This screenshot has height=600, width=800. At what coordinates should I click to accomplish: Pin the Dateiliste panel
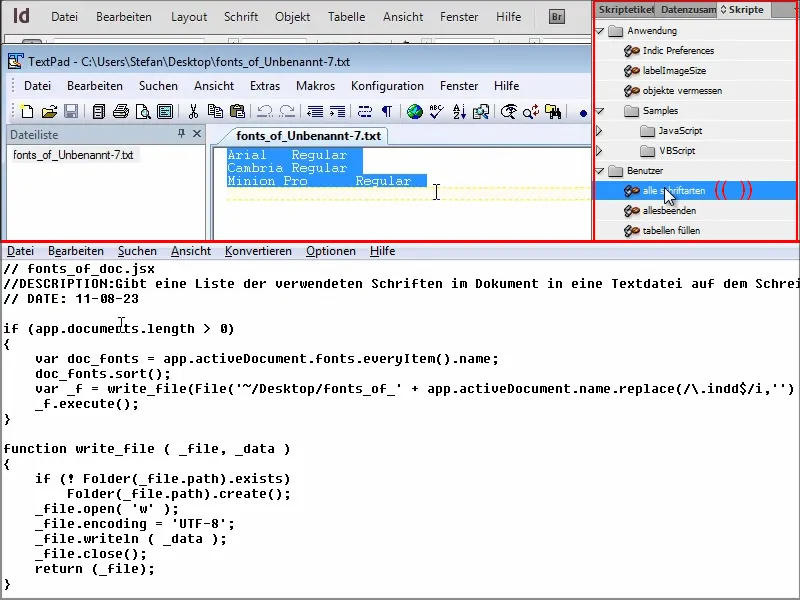click(x=181, y=134)
